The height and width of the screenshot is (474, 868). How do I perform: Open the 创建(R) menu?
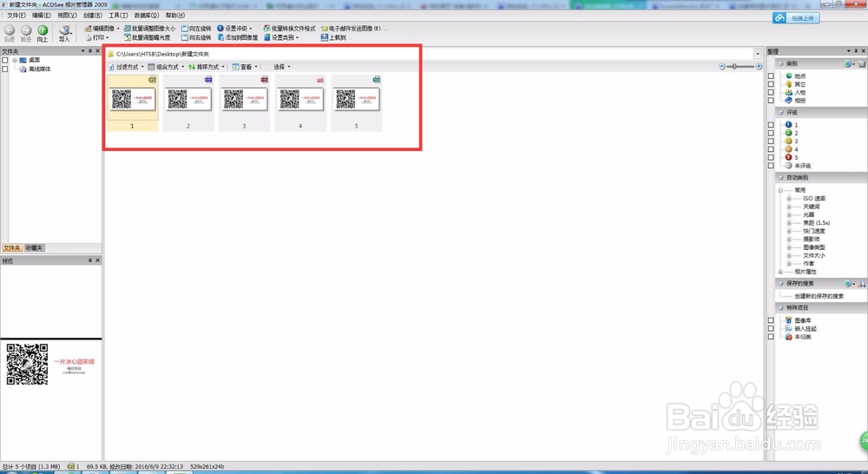tap(93, 16)
